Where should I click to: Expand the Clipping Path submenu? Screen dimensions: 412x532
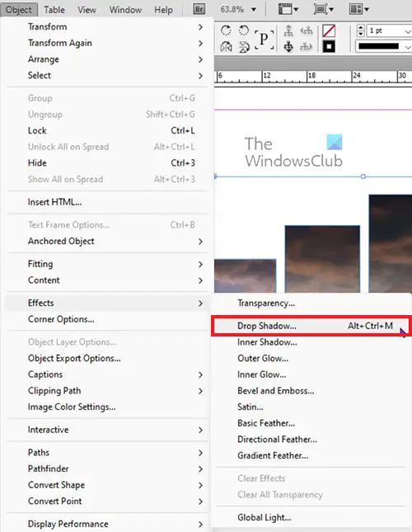pos(107,391)
